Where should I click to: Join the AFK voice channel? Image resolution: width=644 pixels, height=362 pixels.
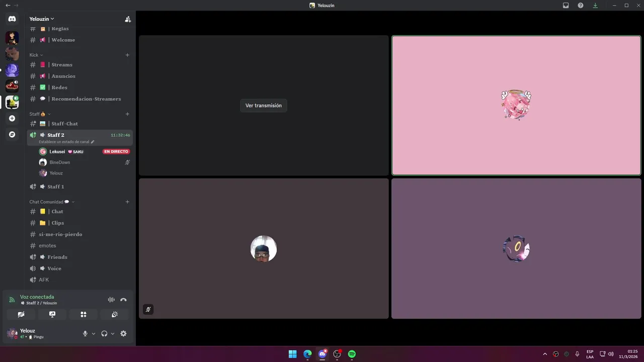click(80, 280)
